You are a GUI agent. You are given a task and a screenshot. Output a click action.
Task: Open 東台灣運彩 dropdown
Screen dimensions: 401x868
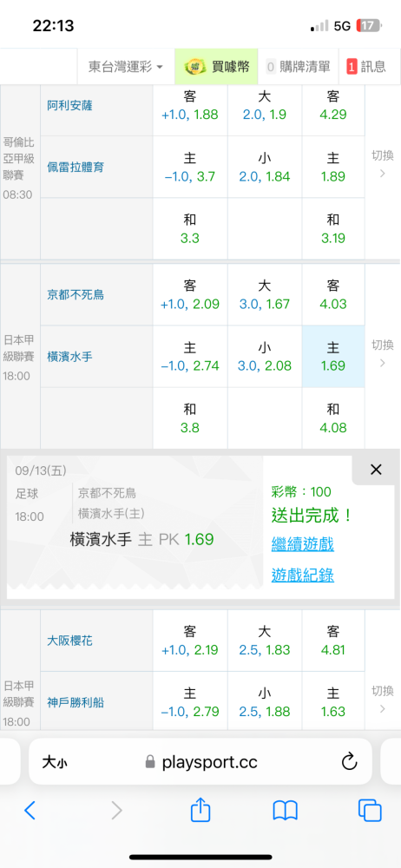click(126, 67)
